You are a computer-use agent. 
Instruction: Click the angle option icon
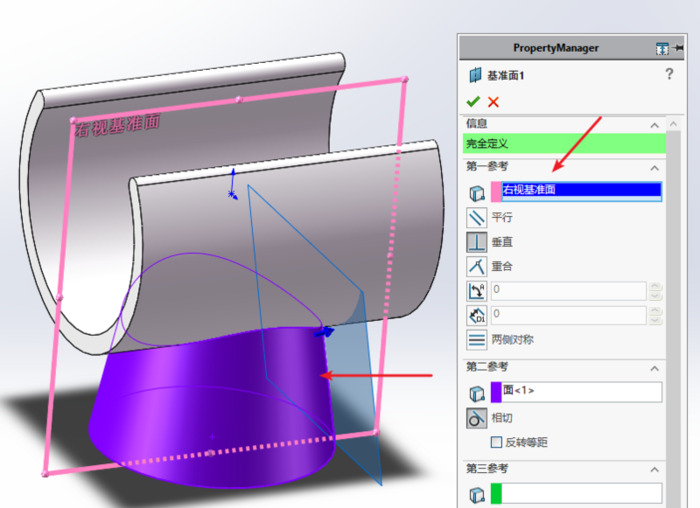point(477,291)
